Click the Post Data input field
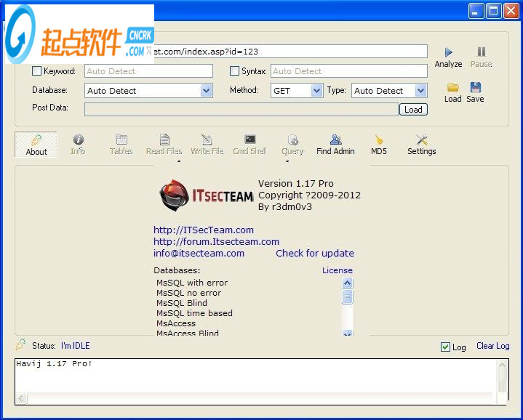Screen dimensions: 523x420 [241, 110]
